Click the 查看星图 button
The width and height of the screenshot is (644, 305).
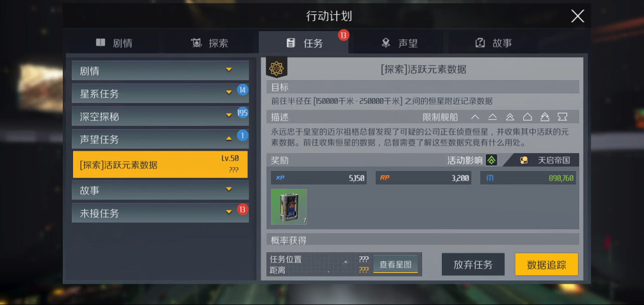click(395, 264)
